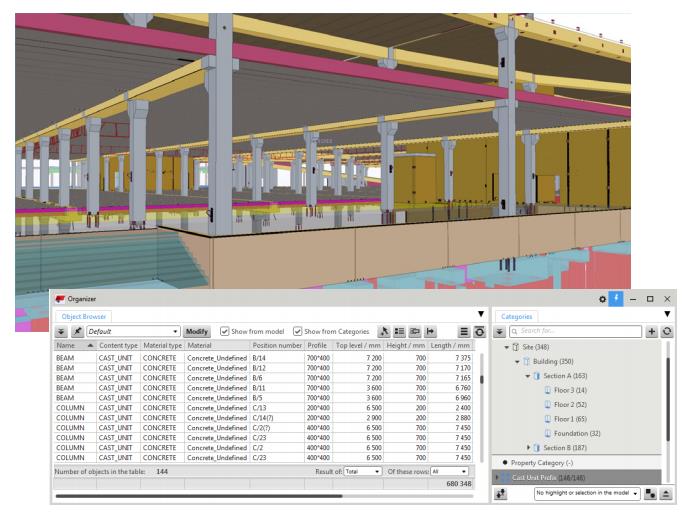
Task: Select table cell with position C/13
Action: (277, 408)
